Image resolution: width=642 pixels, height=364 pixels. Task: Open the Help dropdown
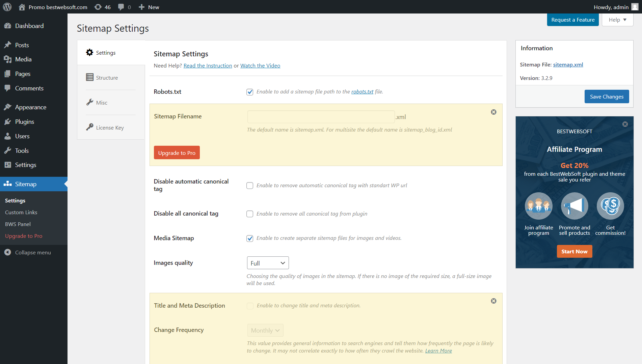point(617,20)
